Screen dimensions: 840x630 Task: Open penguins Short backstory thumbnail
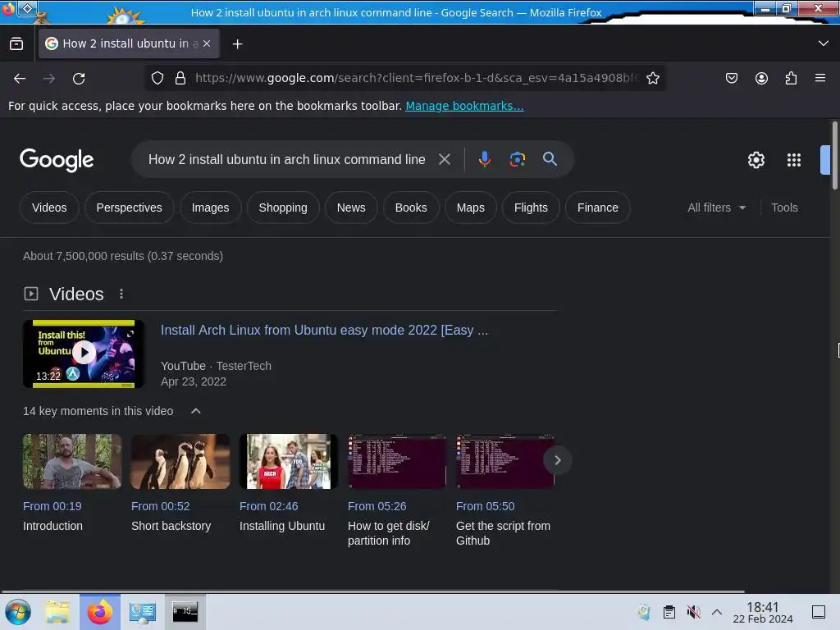click(180, 461)
